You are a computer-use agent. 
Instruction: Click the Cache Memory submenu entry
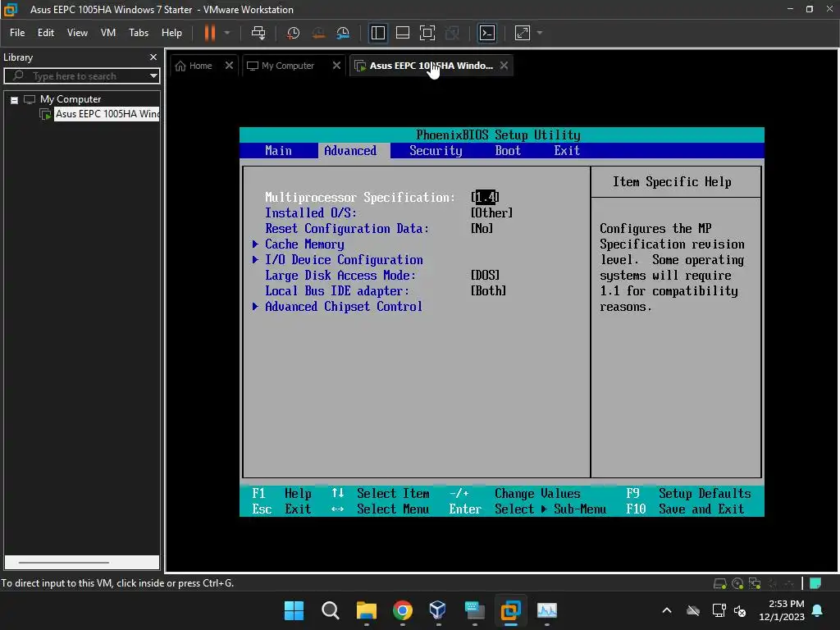pyautogui.click(x=304, y=244)
